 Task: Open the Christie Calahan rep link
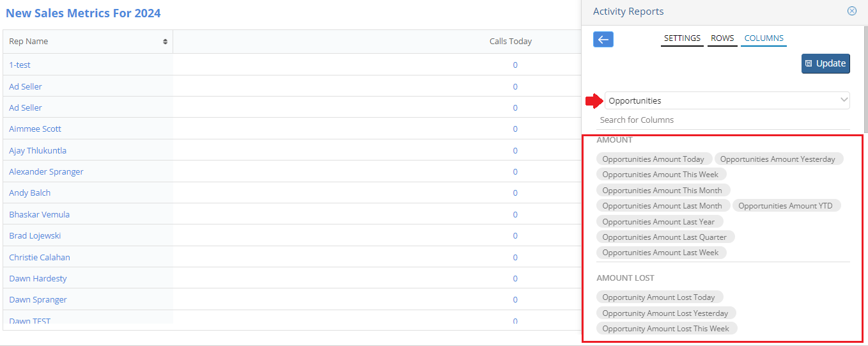[40, 258]
